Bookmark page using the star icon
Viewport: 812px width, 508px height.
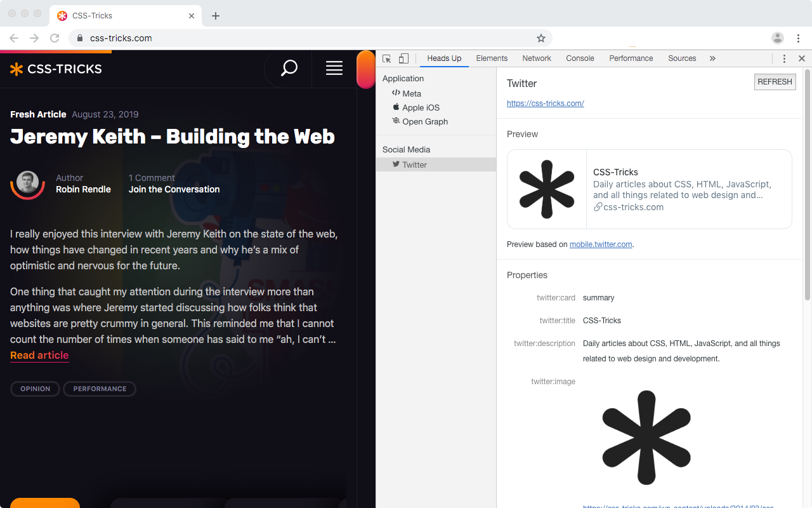(541, 38)
